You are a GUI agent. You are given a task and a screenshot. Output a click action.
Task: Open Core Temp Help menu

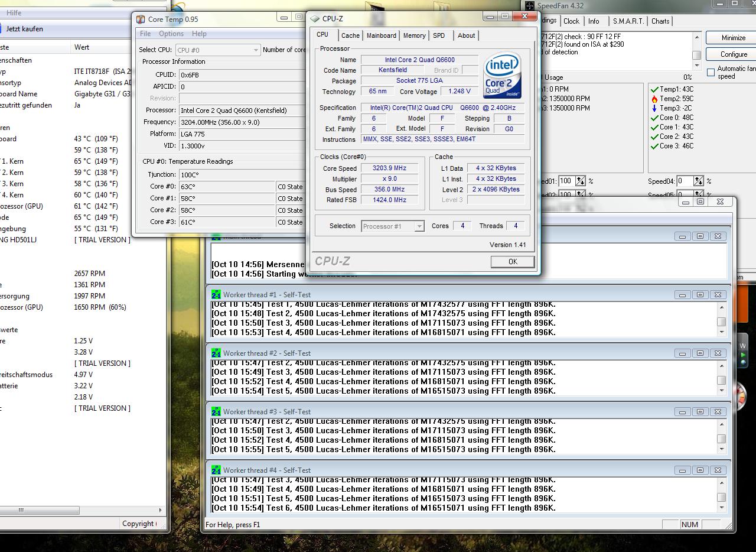pyautogui.click(x=199, y=34)
